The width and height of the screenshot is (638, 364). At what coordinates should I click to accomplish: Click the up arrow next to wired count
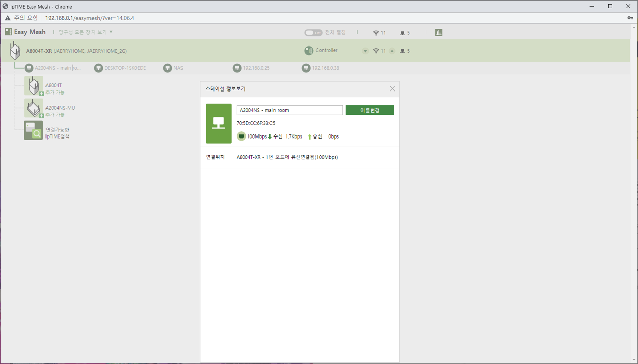pos(392,51)
